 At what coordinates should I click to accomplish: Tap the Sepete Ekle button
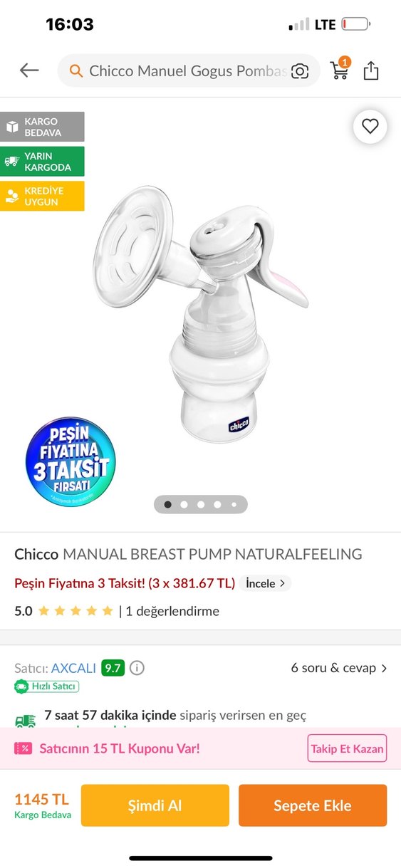(313, 805)
